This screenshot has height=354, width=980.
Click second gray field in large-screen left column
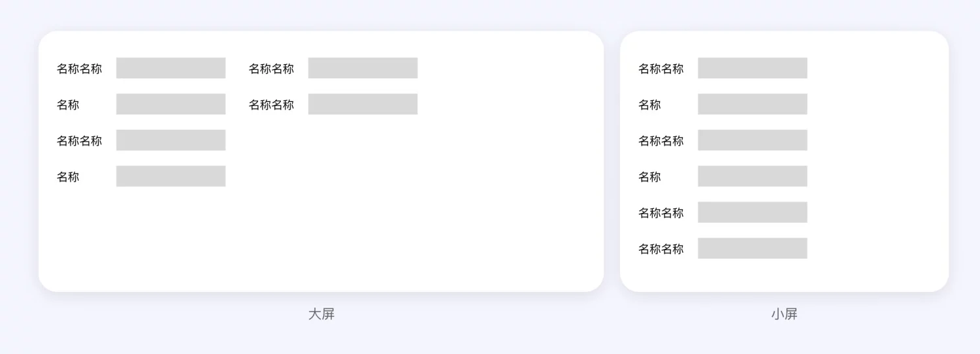coord(171,104)
